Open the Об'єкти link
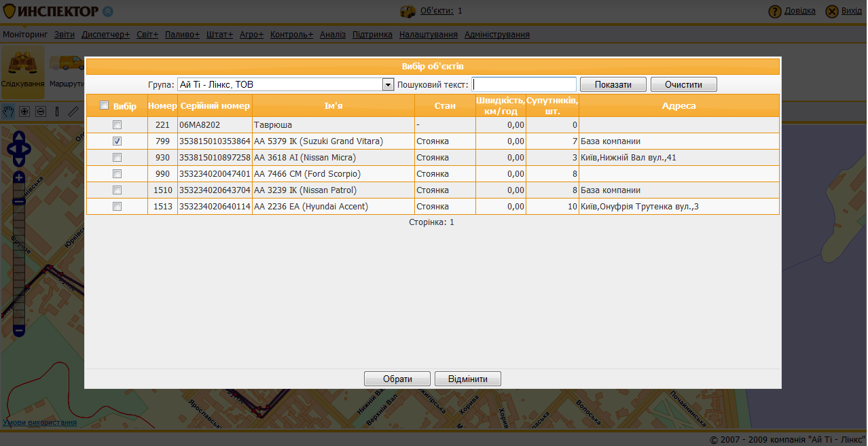The height and width of the screenshot is (446, 868). tap(437, 11)
